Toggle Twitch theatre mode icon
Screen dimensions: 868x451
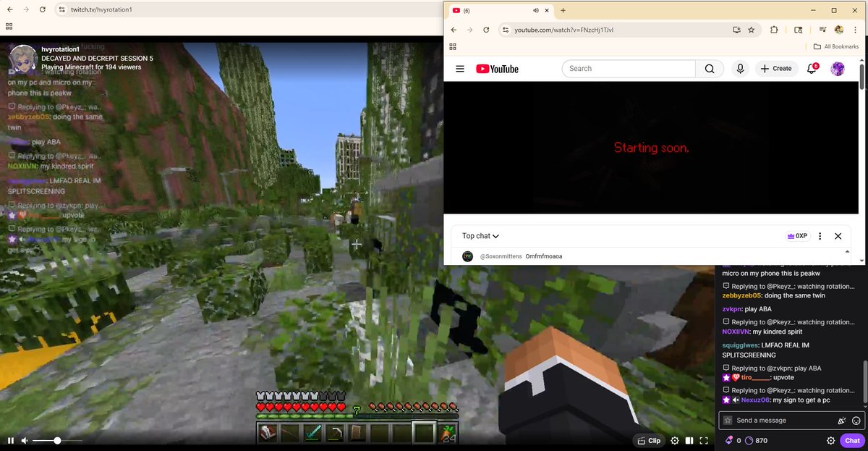689,440
